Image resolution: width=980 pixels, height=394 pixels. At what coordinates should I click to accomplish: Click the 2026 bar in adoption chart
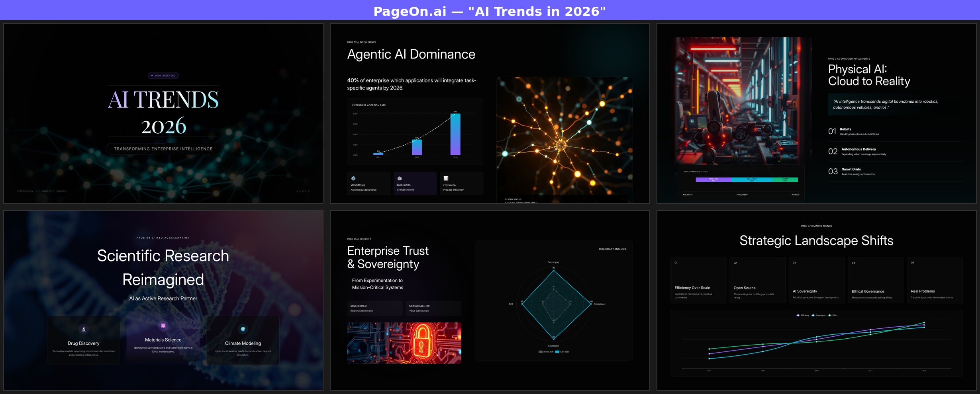pyautogui.click(x=455, y=134)
